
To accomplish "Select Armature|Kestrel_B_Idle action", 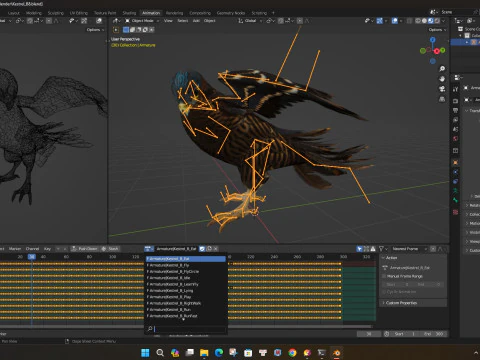I will (185, 278).
